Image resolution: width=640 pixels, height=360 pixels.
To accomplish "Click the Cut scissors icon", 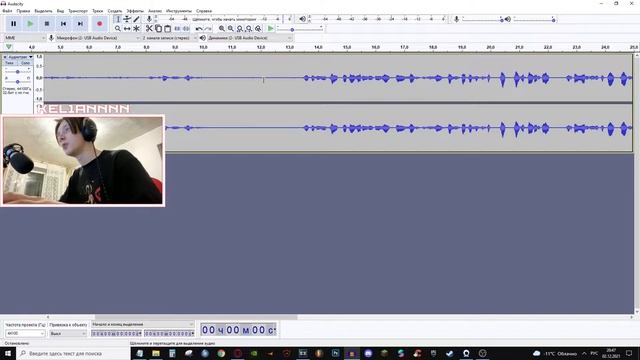I will coord(149,29).
